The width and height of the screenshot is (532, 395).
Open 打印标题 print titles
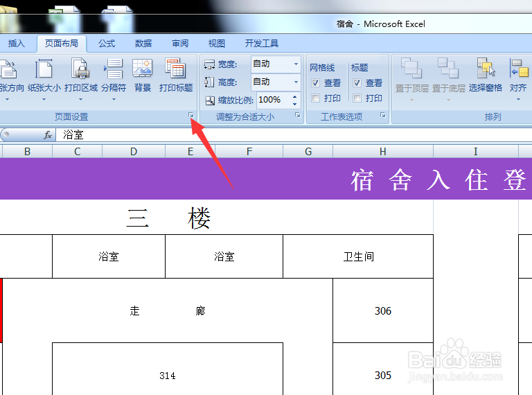(176, 76)
